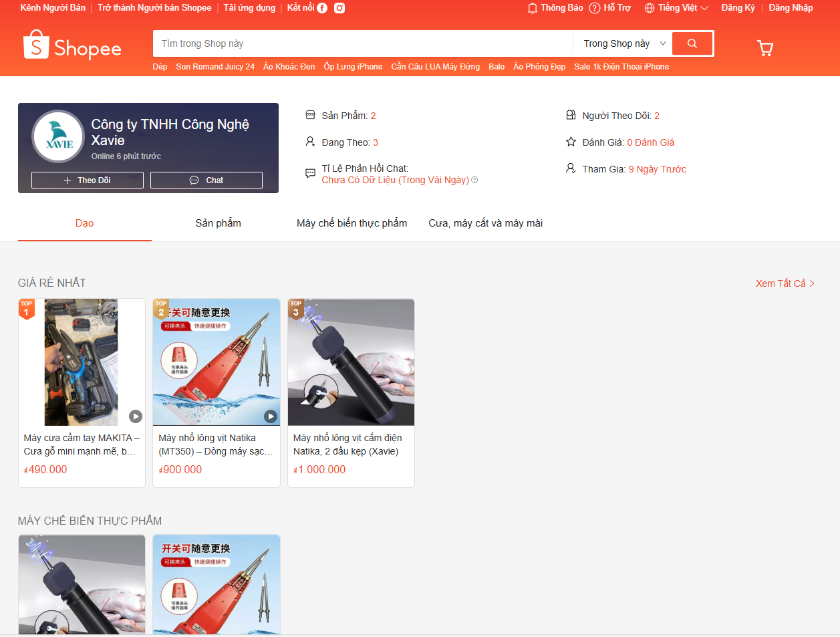Screen dimensions: 840x637
Task: Play video on Natika MT350 product
Action: pos(271,416)
